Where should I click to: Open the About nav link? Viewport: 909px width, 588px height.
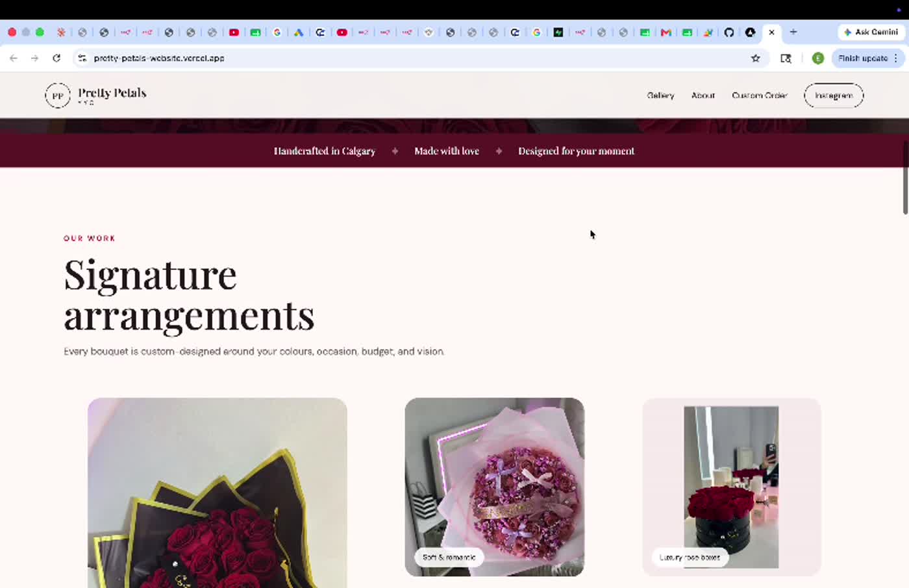coord(703,95)
